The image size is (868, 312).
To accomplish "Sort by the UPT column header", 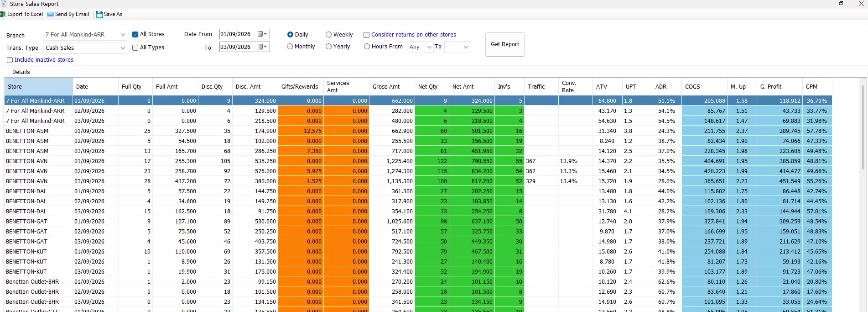I will point(637,87).
